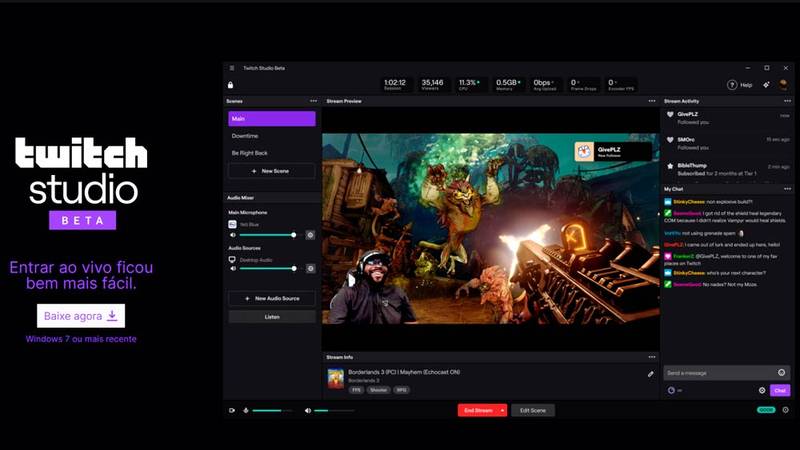Click the bottom bar microphone level slider
800x450 pixels.
click(x=272, y=410)
